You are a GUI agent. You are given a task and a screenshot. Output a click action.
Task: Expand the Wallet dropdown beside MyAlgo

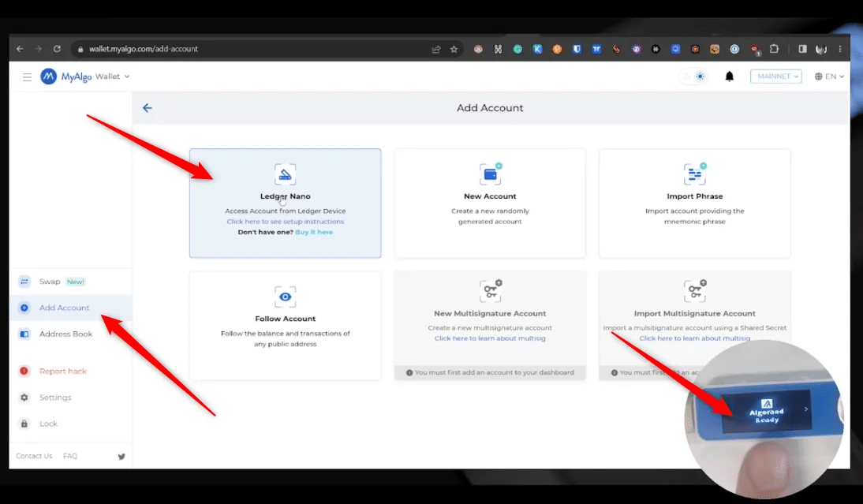coord(125,77)
